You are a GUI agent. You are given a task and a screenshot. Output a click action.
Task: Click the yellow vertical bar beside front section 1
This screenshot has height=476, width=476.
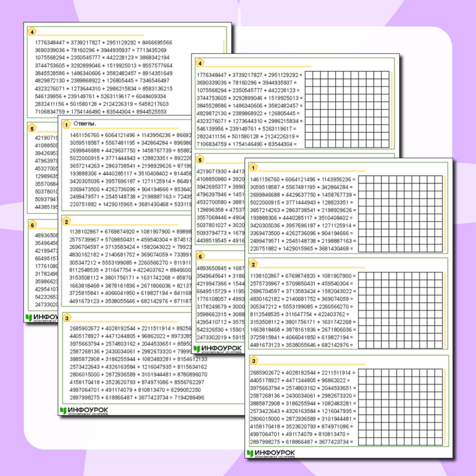[x=446, y=213]
